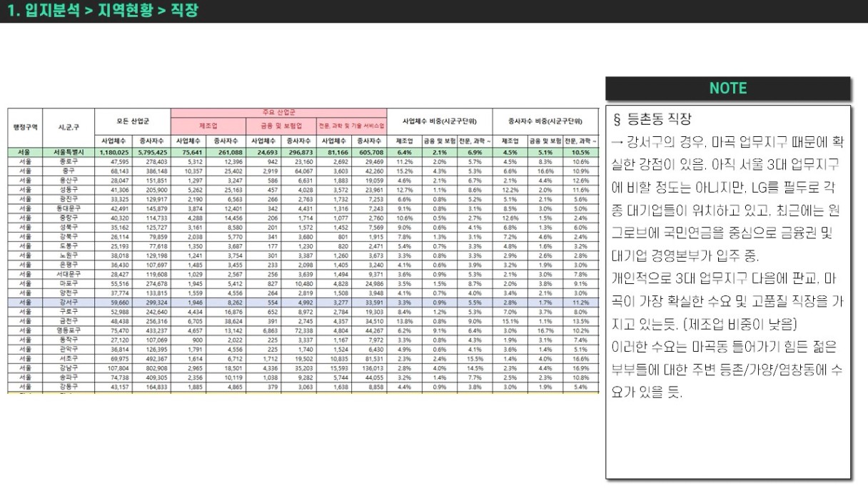Click 강서구 employee share '11.2%'
Screen dimensions: 868x488
tap(580, 302)
